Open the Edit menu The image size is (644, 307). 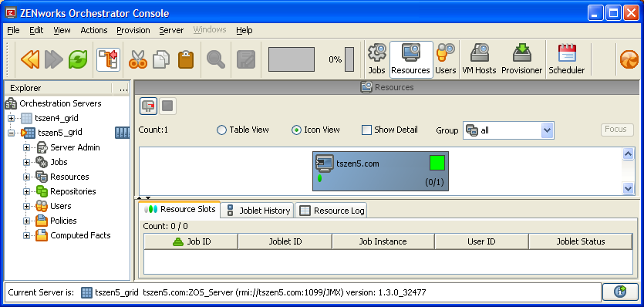pyautogui.click(x=36, y=30)
